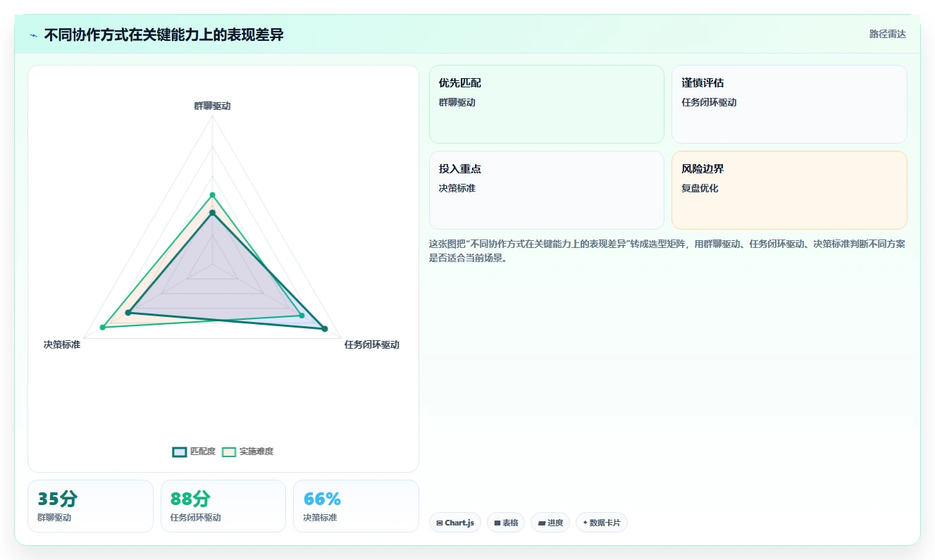Viewport: 935px width, 560px height.
Task: Click the 实施难度 data point on 群聊驱动 axis
Action: click(212, 195)
